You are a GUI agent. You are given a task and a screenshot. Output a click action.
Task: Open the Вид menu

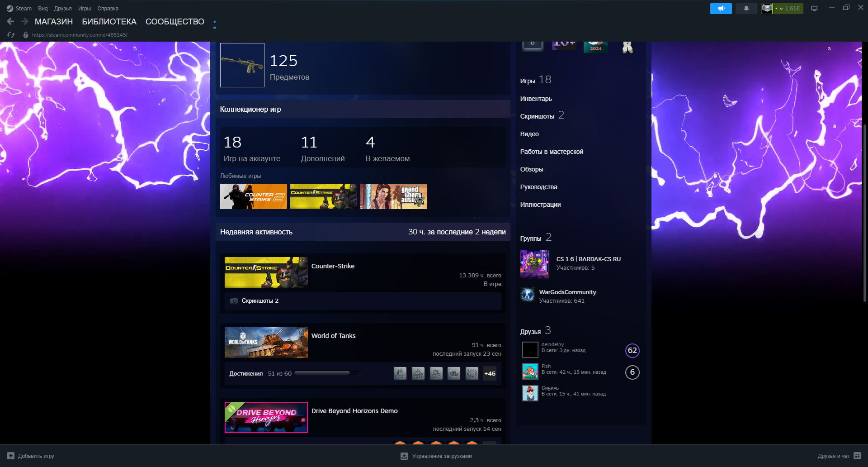click(x=43, y=9)
